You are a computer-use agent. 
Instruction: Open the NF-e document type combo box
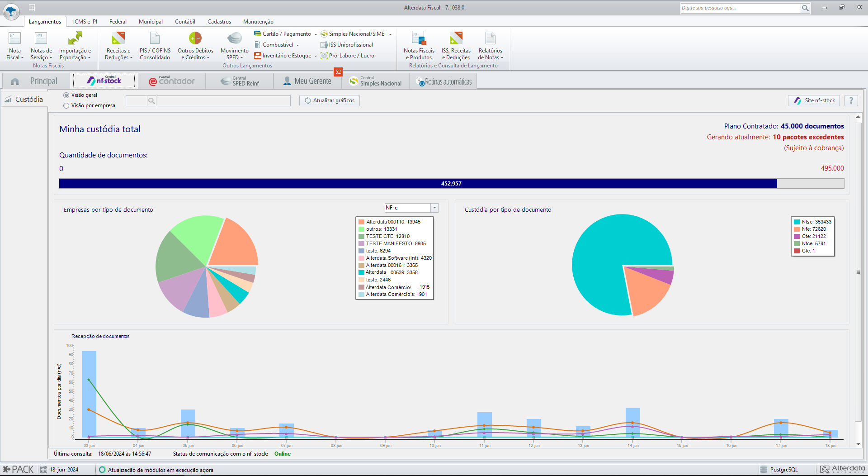click(x=411, y=208)
